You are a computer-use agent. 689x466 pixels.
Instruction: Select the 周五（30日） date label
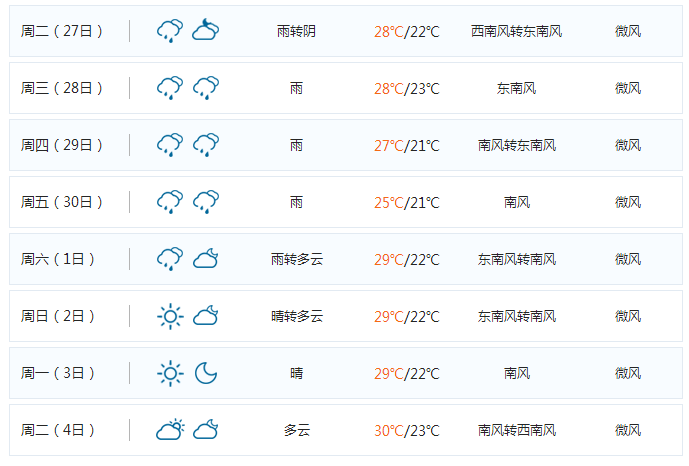[x=62, y=202]
